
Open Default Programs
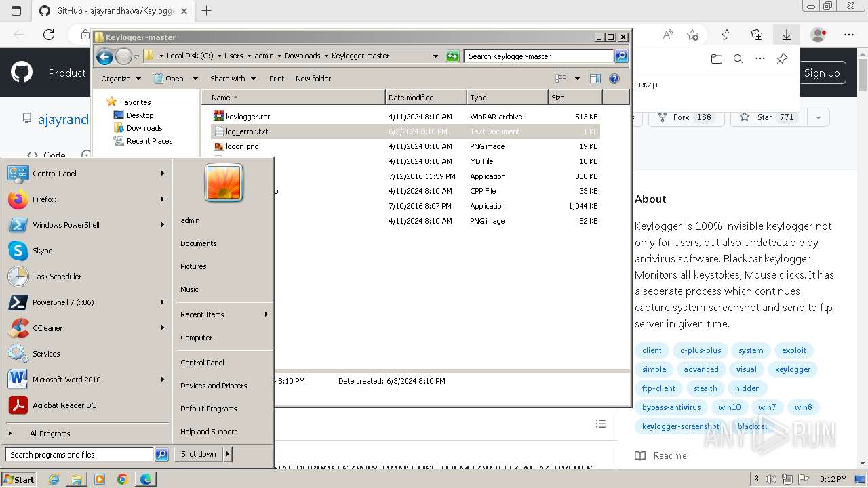pos(209,409)
